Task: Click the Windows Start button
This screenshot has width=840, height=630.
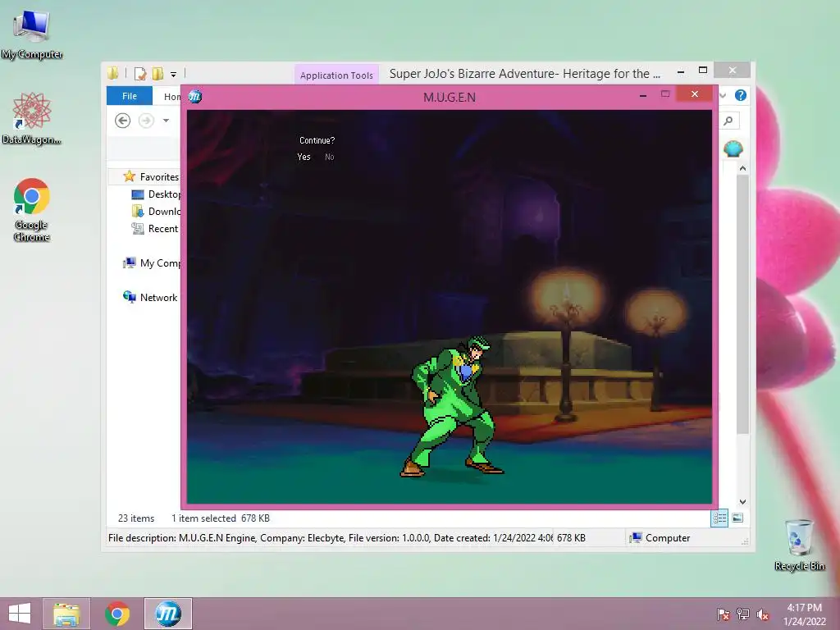Action: pos(20,614)
